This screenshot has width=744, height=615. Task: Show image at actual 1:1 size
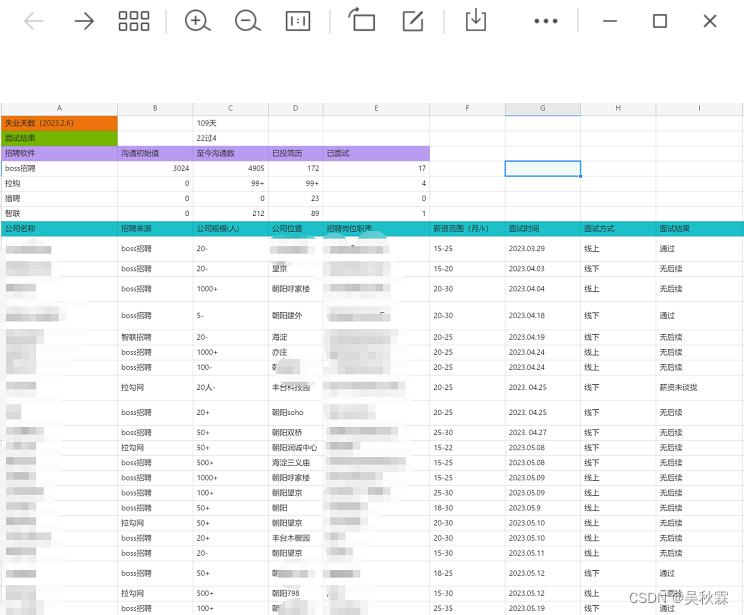point(298,21)
